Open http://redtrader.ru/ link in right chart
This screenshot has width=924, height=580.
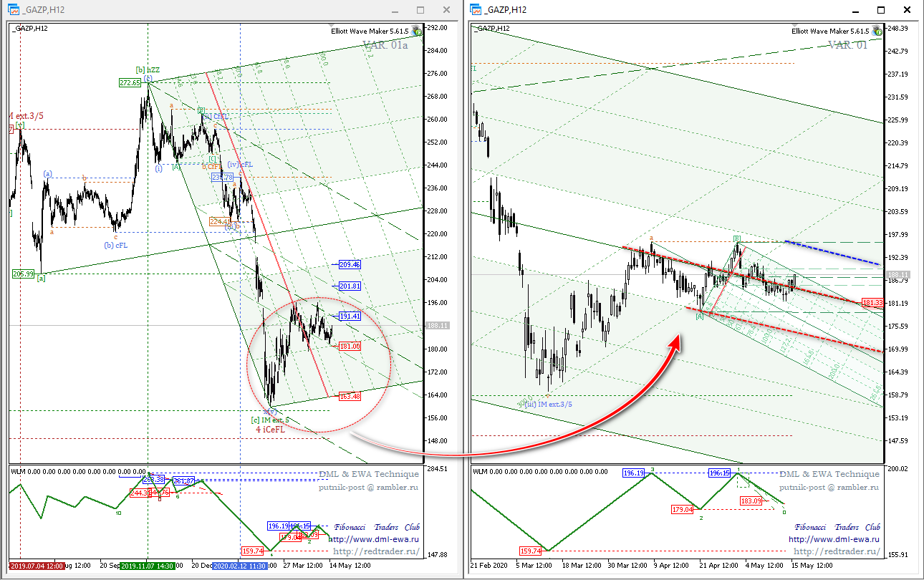coord(837,551)
